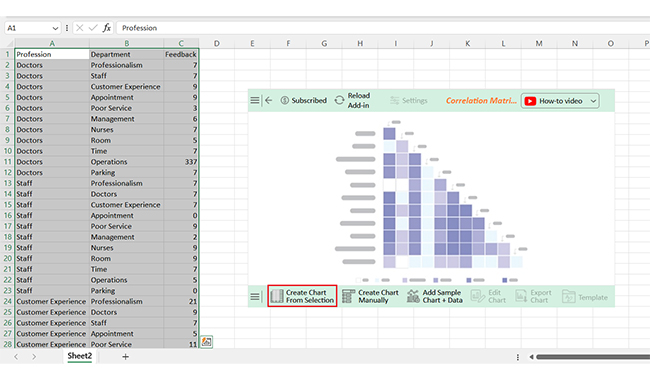The height and width of the screenshot is (380, 650).
Task: Add a new sheet with plus button
Action: tap(125, 356)
